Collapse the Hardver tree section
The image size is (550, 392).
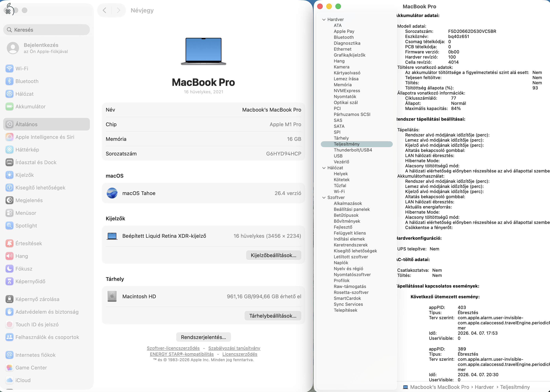[x=324, y=19]
